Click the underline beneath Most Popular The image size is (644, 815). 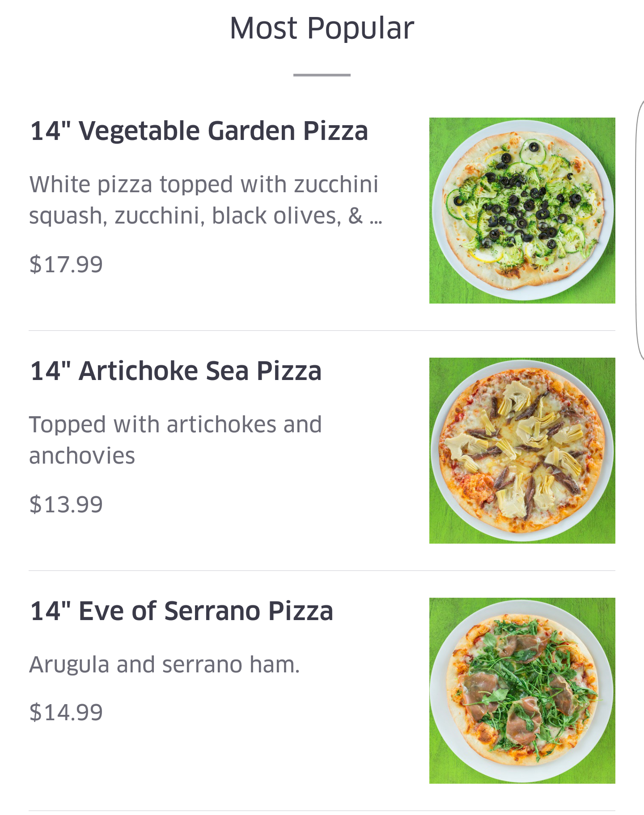(322, 75)
